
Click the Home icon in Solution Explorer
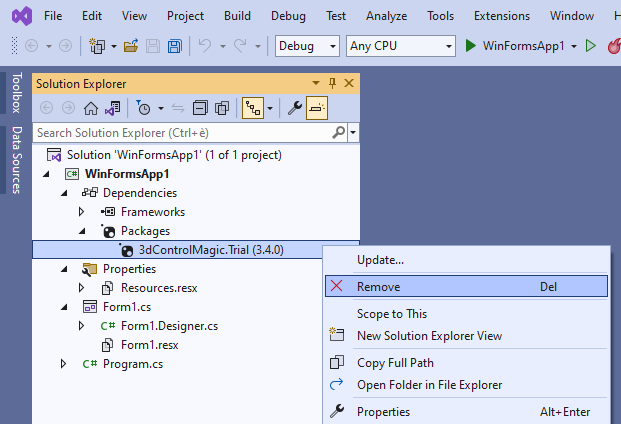click(x=91, y=108)
